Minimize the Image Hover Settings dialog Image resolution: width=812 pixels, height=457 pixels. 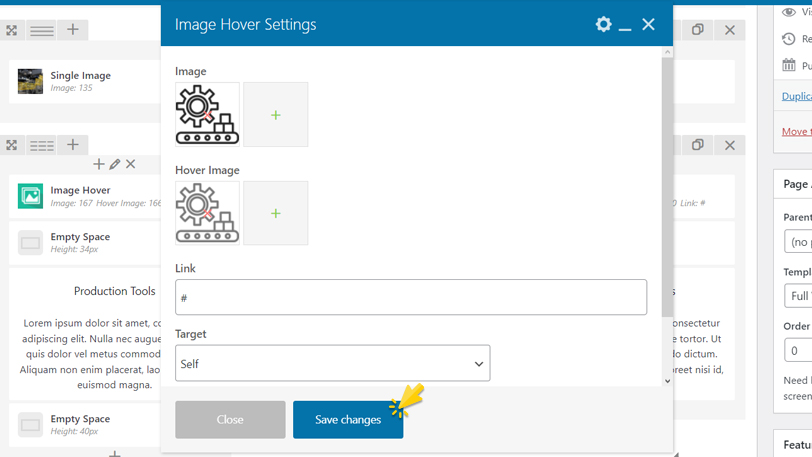[625, 25]
